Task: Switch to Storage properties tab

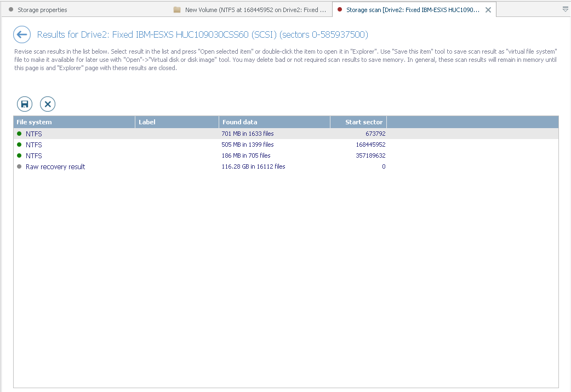Action: coord(38,10)
